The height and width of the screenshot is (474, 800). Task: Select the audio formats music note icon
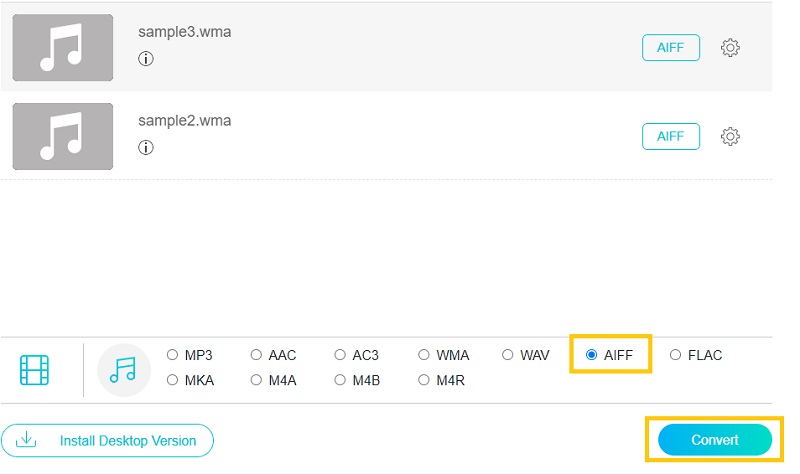(122, 370)
